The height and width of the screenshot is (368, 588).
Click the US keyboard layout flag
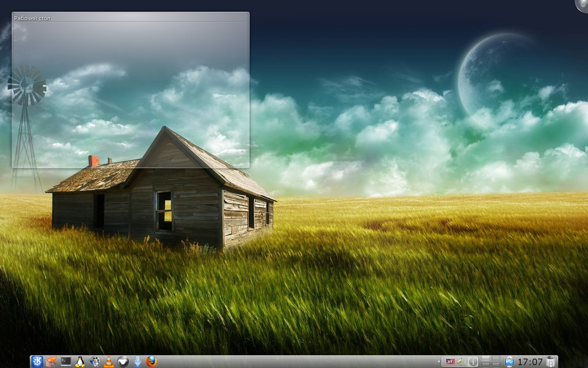pyautogui.click(x=450, y=361)
